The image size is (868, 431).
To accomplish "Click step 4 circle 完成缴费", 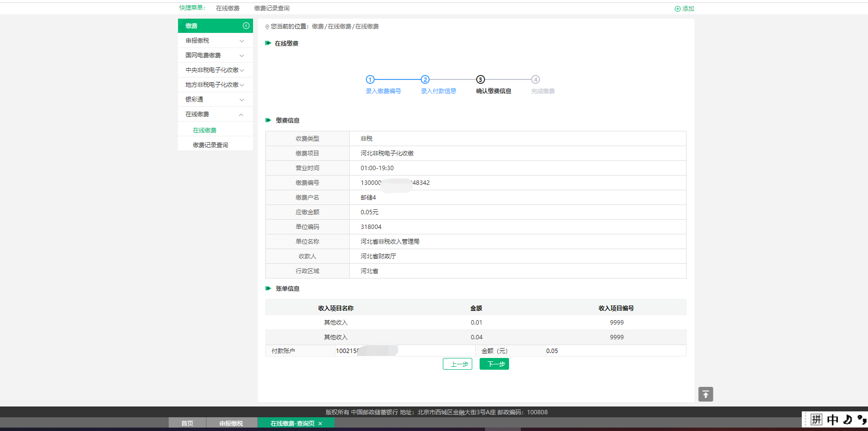I will point(536,79).
